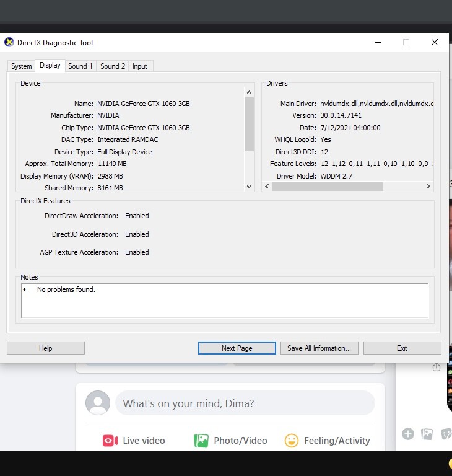This screenshot has height=476, width=452.
Task: Click the Direct3D Acceleration Enabled value
Action: point(137,234)
